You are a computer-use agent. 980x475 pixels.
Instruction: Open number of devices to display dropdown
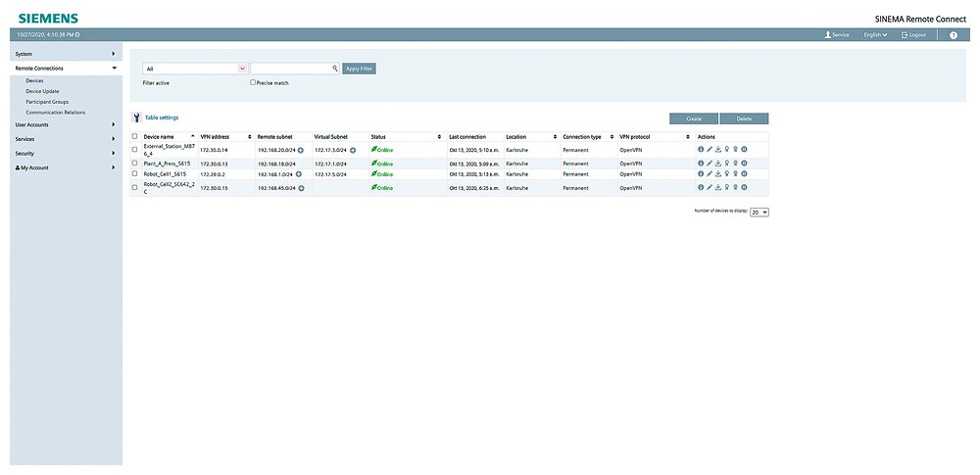pos(759,211)
